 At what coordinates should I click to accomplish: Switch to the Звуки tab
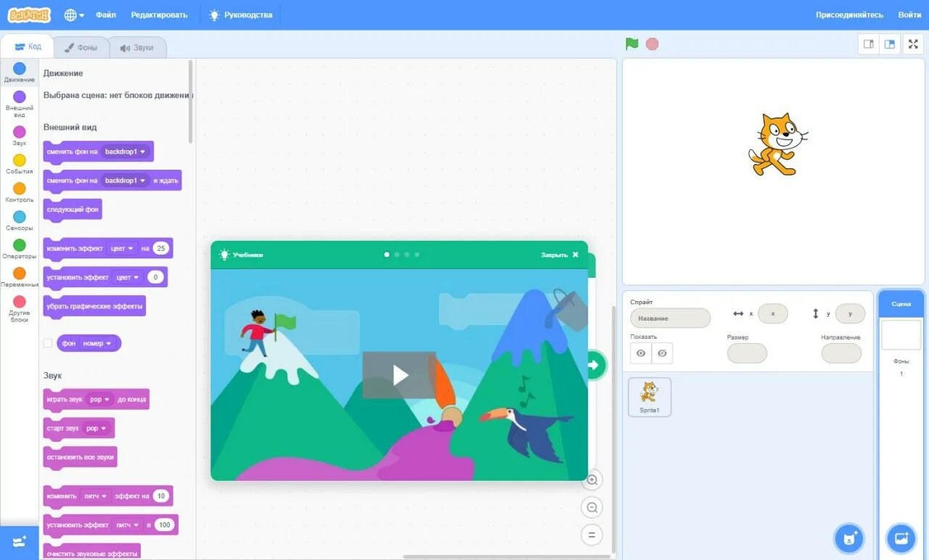coord(138,46)
